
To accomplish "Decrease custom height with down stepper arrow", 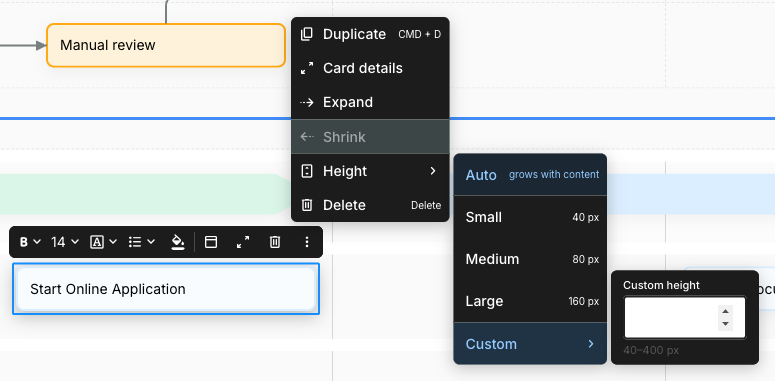I will coord(725,324).
